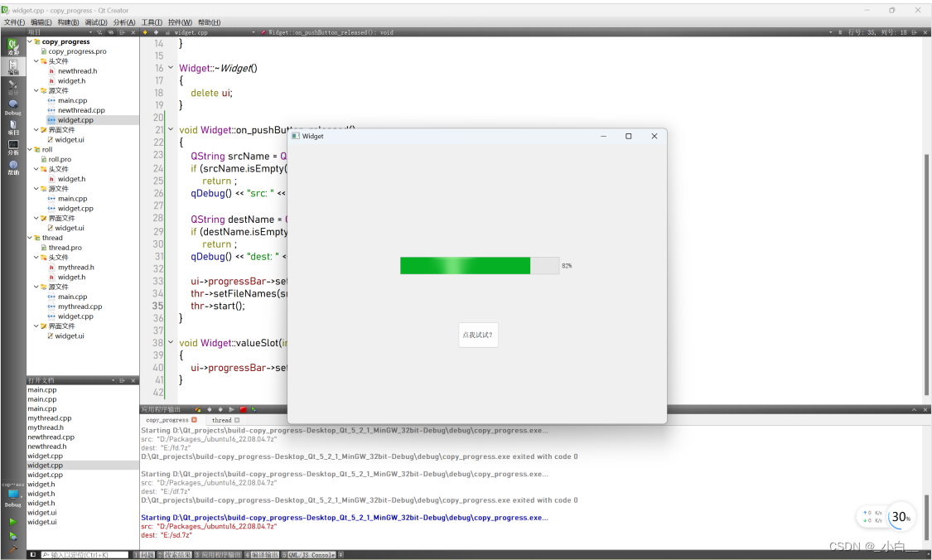Open the Design (设计) mode
Viewport: 932px width, 560px height.
click(12, 87)
